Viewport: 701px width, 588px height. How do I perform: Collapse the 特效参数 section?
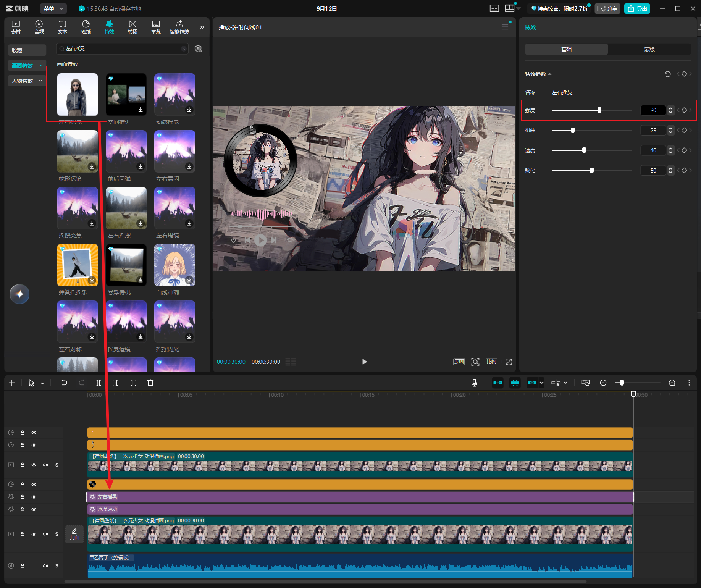pyautogui.click(x=550, y=74)
